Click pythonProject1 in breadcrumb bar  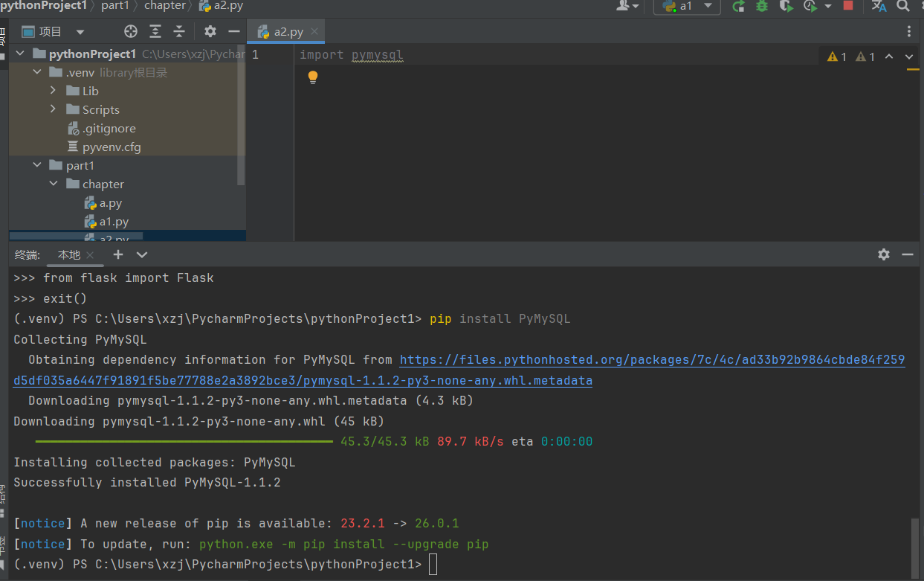42,6
